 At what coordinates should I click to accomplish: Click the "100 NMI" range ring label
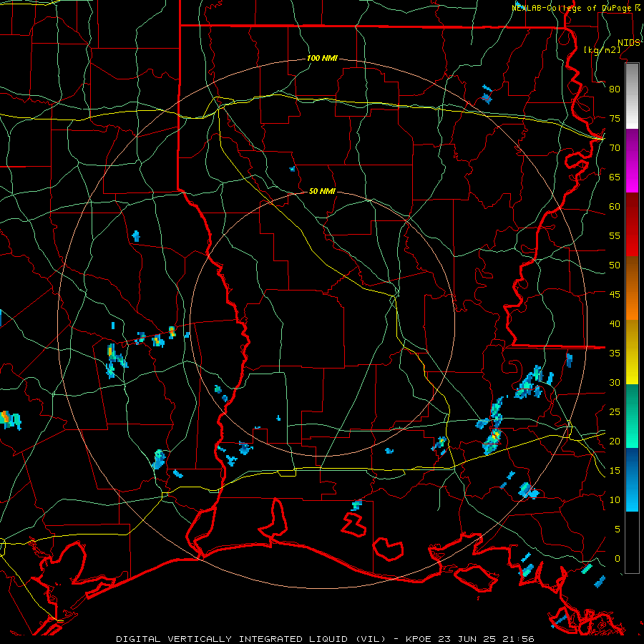pos(322,59)
